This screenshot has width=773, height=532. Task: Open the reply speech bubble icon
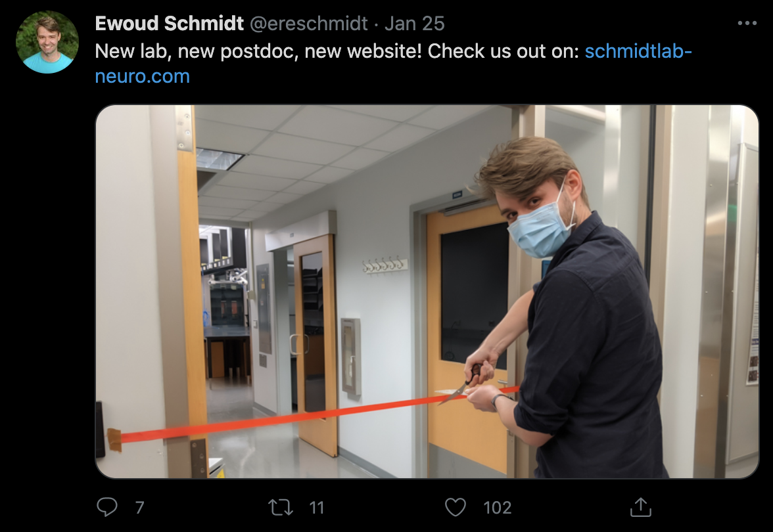pos(107,507)
